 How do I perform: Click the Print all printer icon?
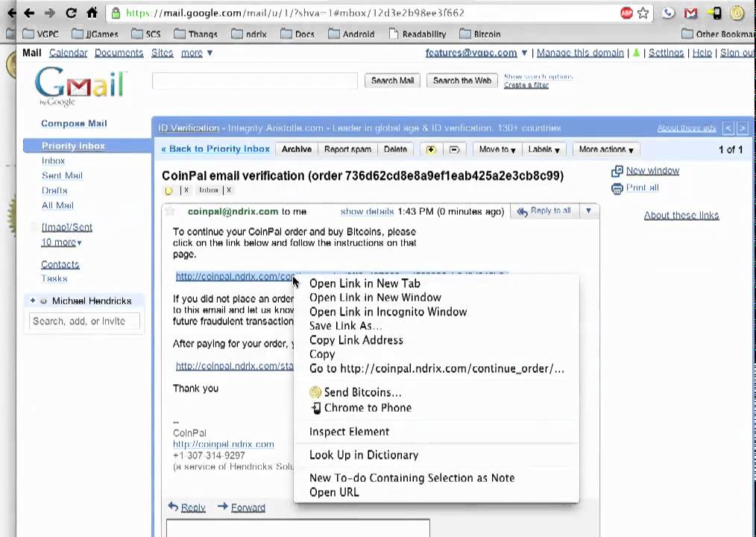coord(617,189)
